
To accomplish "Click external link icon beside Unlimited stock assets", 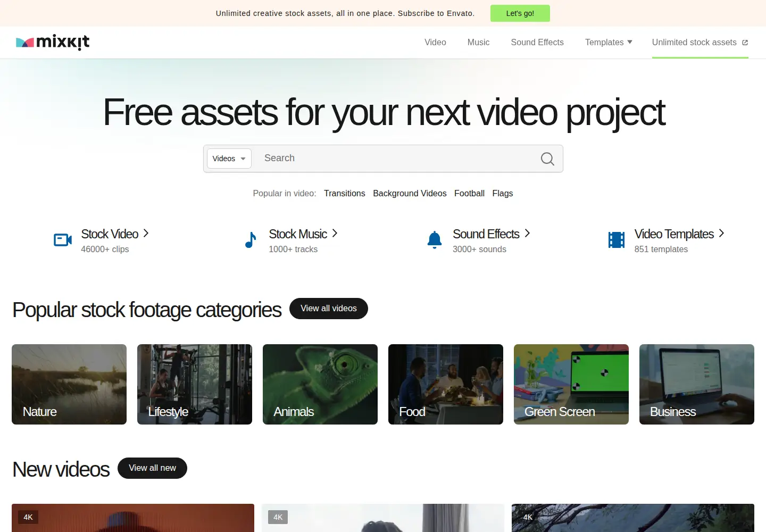I will pos(745,43).
